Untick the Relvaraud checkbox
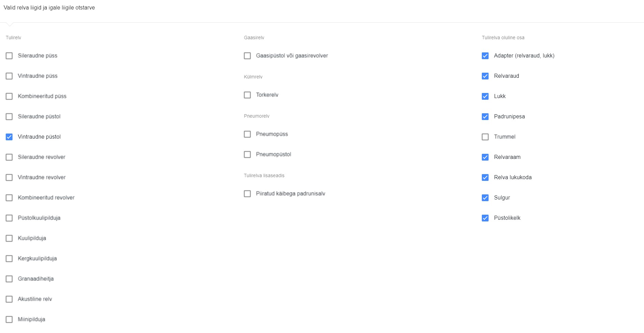Viewport: 644px width, 333px height. pos(485,76)
